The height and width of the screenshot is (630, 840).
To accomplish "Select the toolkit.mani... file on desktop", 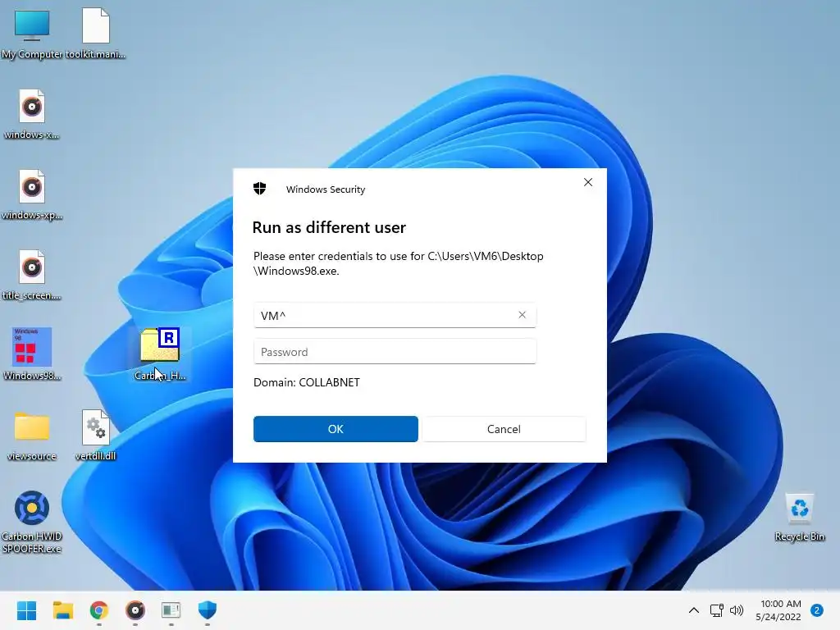I will click(x=96, y=33).
